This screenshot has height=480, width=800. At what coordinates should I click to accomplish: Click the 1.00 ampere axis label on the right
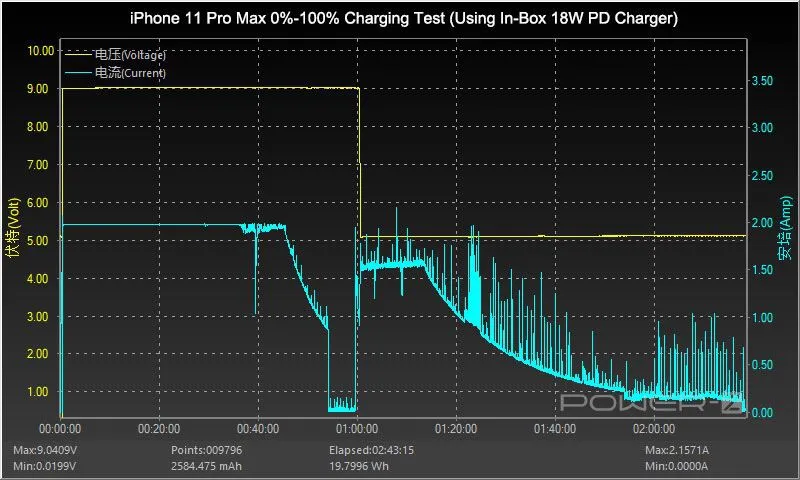click(x=762, y=317)
